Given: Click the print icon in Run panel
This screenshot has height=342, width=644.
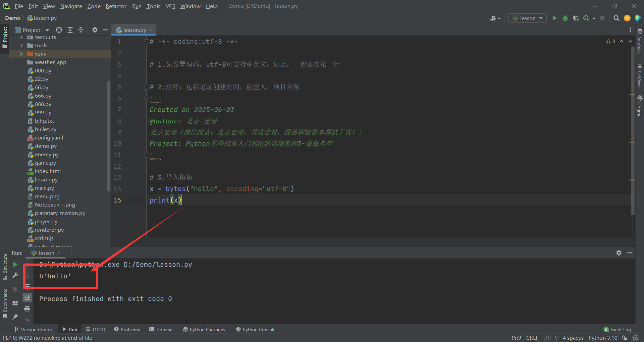Looking at the screenshot, I should coord(27,308).
